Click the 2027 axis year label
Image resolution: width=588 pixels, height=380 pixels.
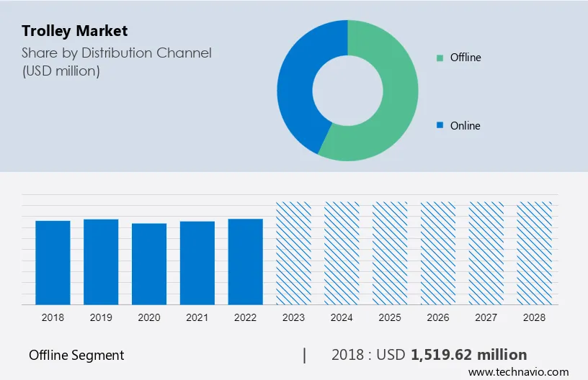486,317
